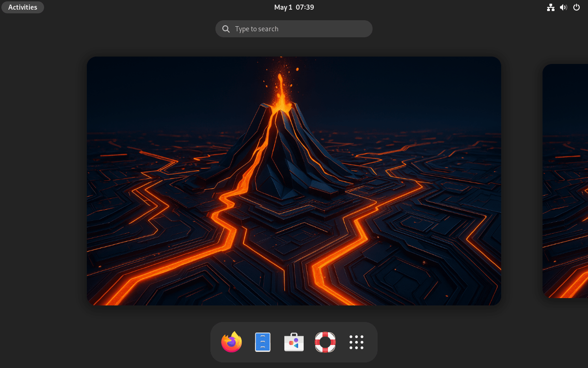Click the network status icon
The image size is (588, 368).
point(551,7)
